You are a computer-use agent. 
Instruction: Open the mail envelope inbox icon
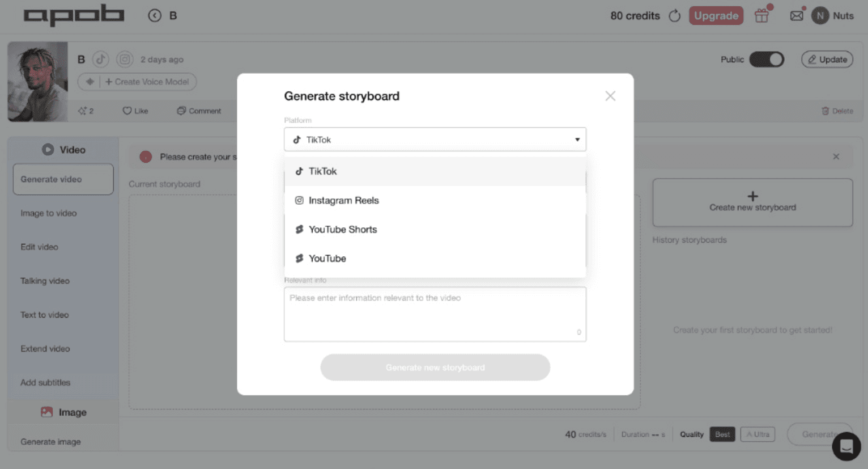[x=797, y=15]
